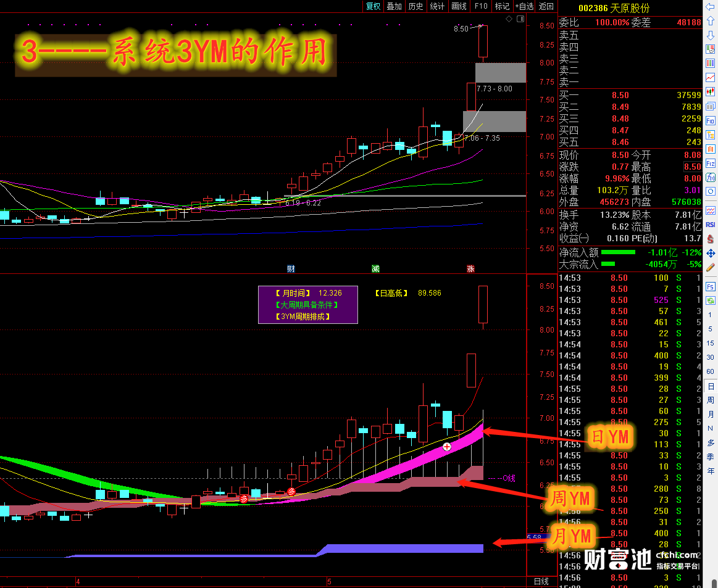Open the 统计 statistics menu
The image size is (718, 588).
[x=437, y=6]
